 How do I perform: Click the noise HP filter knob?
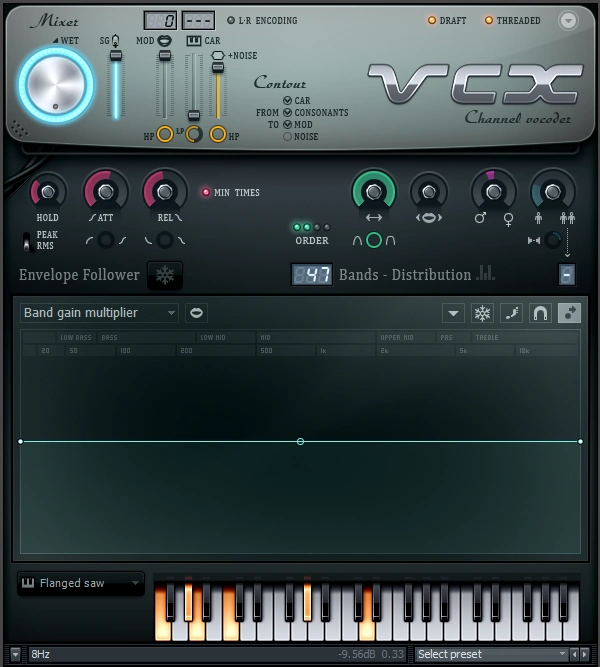pos(218,134)
